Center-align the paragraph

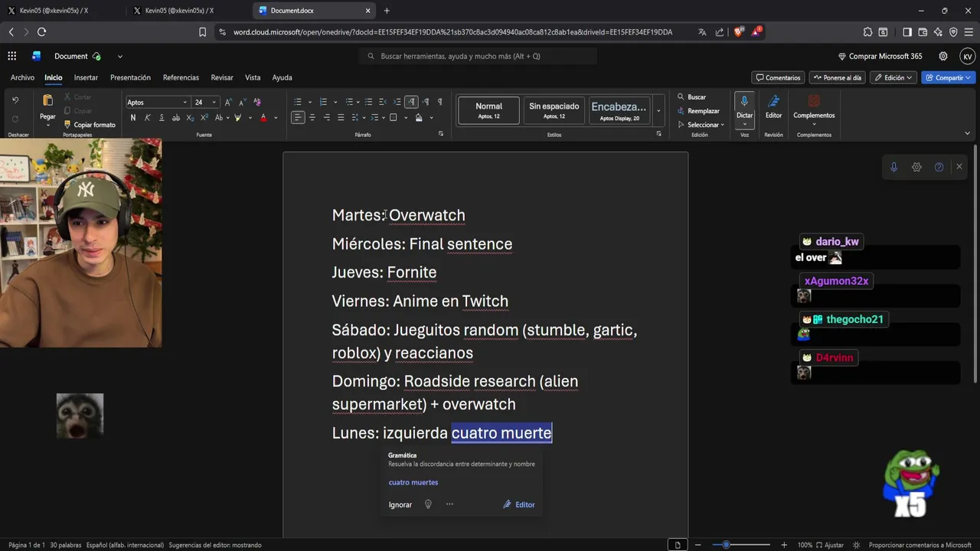pyautogui.click(x=312, y=118)
